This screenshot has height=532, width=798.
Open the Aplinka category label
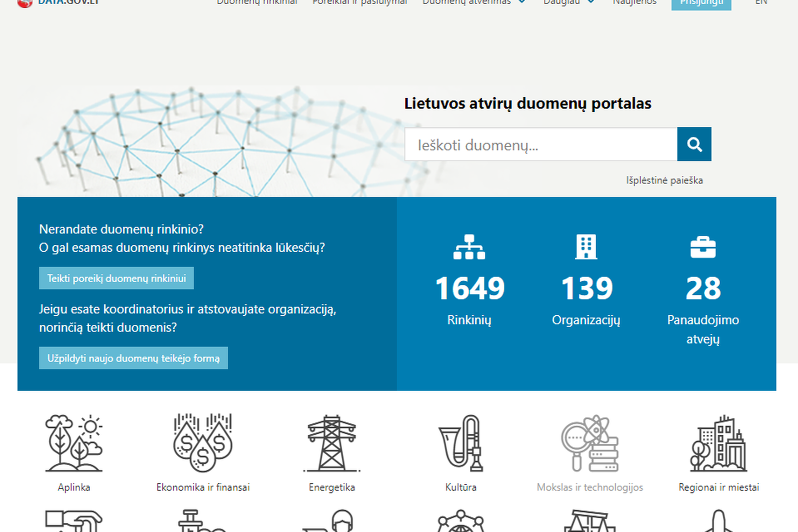(x=74, y=487)
